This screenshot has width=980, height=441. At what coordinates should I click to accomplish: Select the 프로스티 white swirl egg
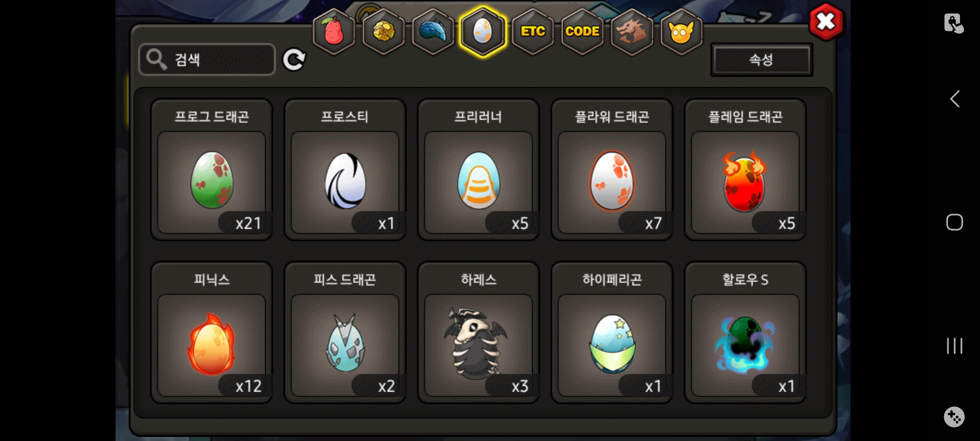click(345, 169)
